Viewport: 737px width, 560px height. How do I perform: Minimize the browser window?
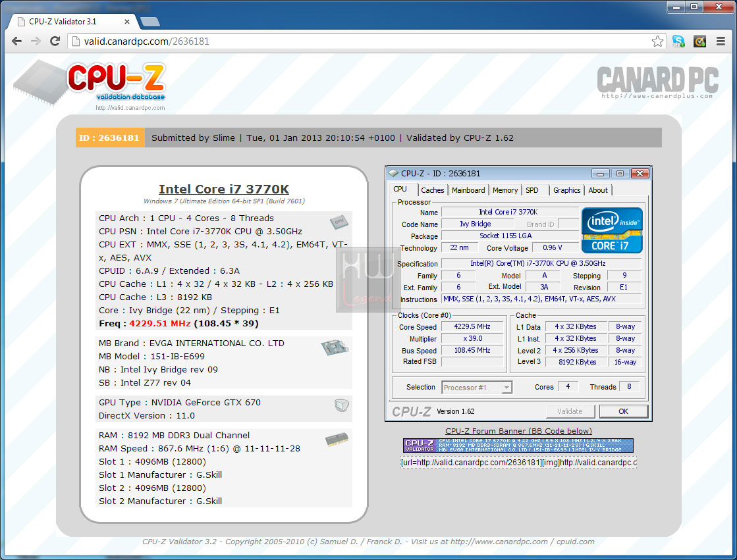click(676, 7)
